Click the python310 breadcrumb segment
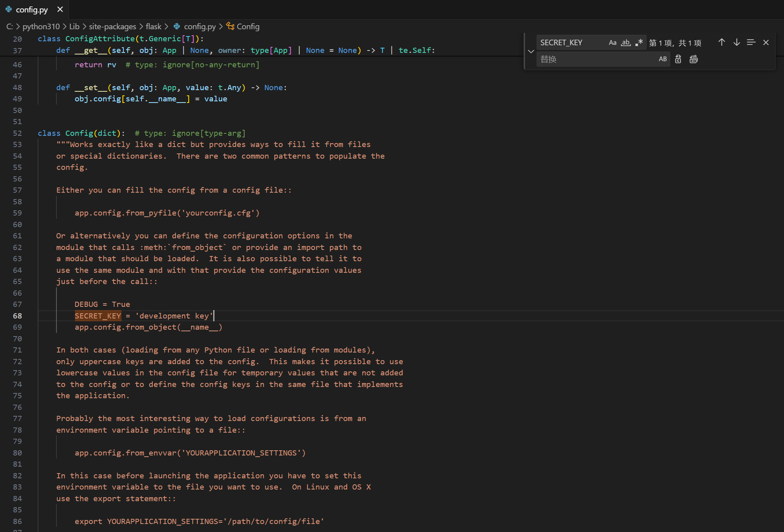This screenshot has height=532, width=784. pos(41,26)
